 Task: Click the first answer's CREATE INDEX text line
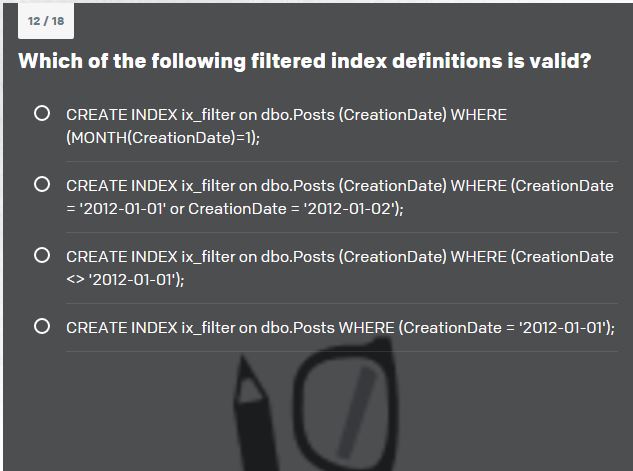(286, 115)
